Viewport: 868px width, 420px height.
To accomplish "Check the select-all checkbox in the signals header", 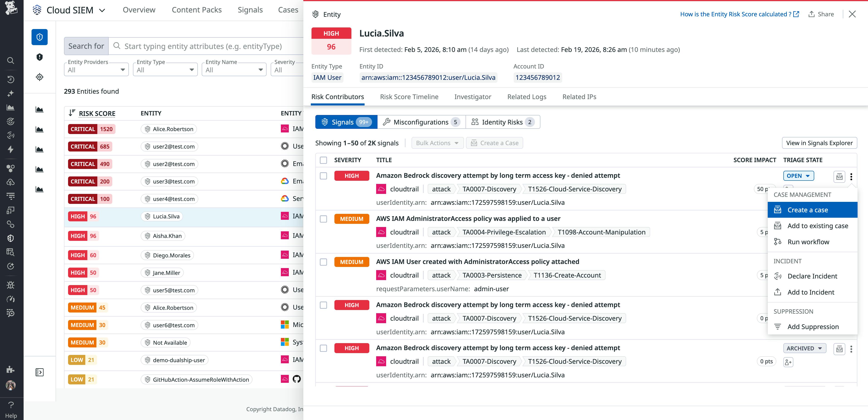I will click(x=323, y=160).
